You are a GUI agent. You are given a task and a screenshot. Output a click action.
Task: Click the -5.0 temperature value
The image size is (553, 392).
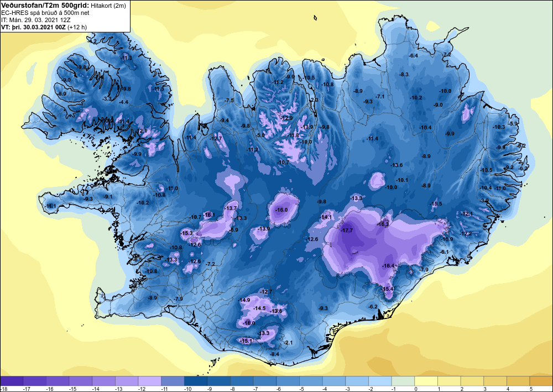(x=260, y=135)
